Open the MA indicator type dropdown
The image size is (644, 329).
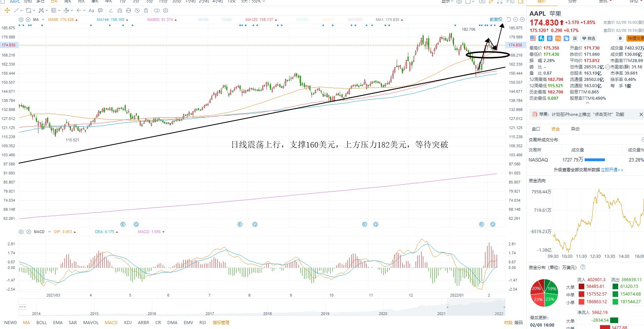43,20
